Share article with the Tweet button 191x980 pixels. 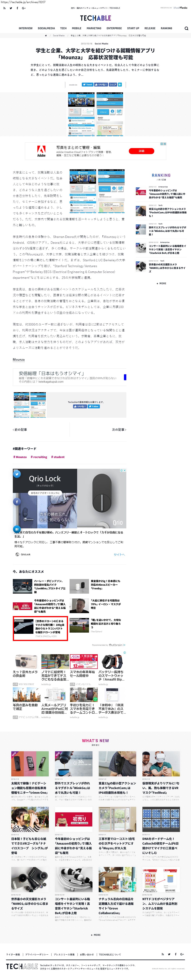point(87,84)
